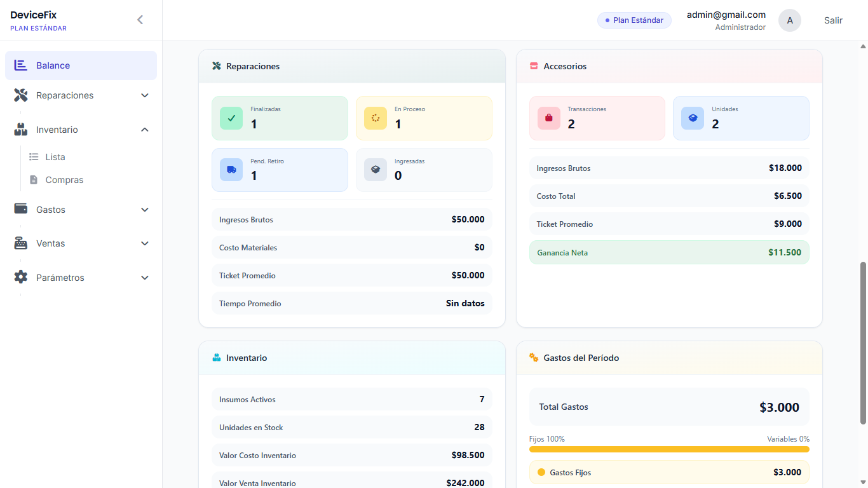Screen dimensions: 868x488
Task: Click the Unidades counter card
Action: click(740, 118)
